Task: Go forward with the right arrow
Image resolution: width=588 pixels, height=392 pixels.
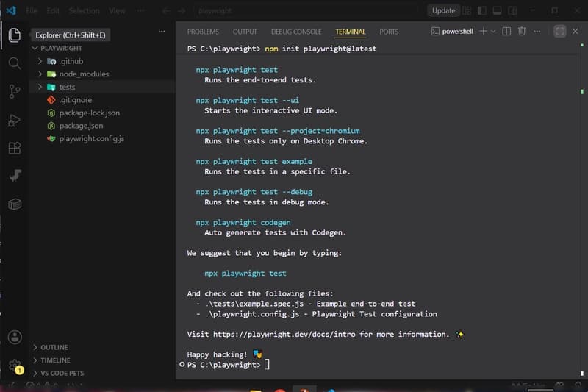Action: [x=182, y=11]
